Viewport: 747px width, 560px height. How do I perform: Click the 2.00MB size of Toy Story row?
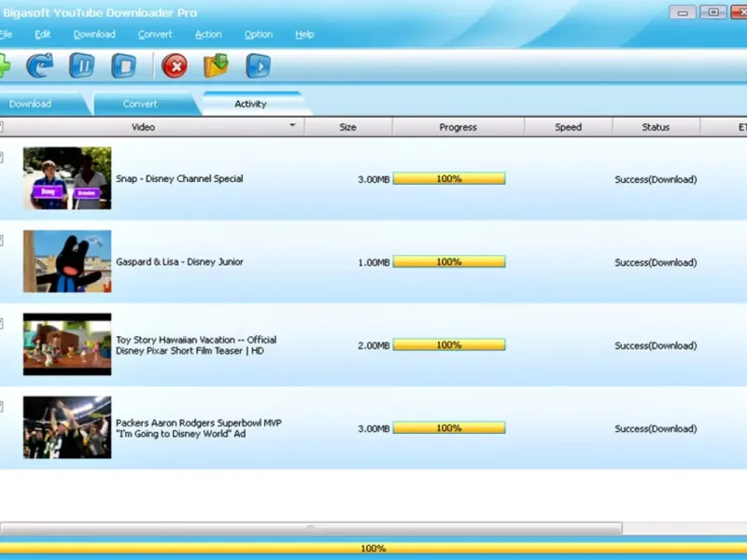(373, 345)
